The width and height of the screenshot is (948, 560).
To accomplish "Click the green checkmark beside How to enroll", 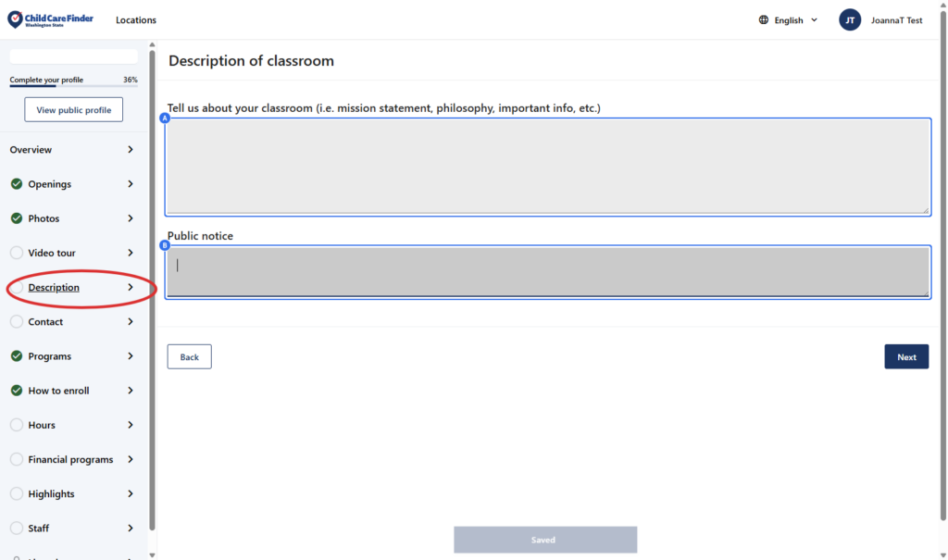I will pos(17,391).
